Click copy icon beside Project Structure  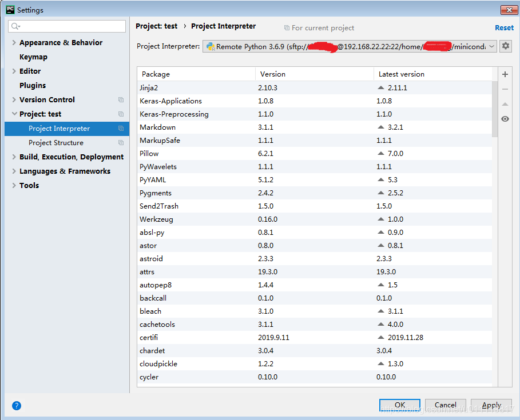[x=121, y=142]
